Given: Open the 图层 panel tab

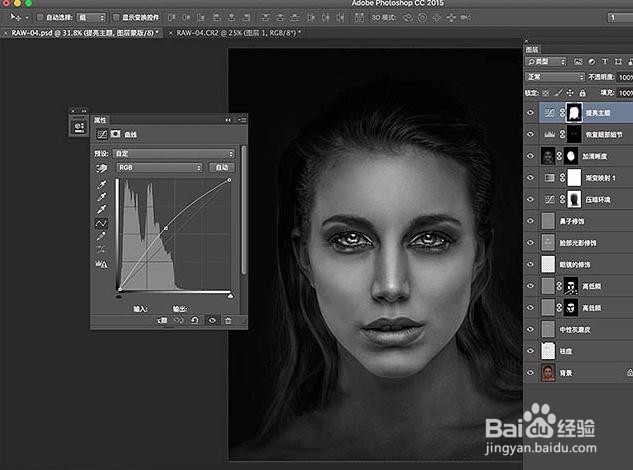Looking at the screenshot, I should [x=532, y=50].
